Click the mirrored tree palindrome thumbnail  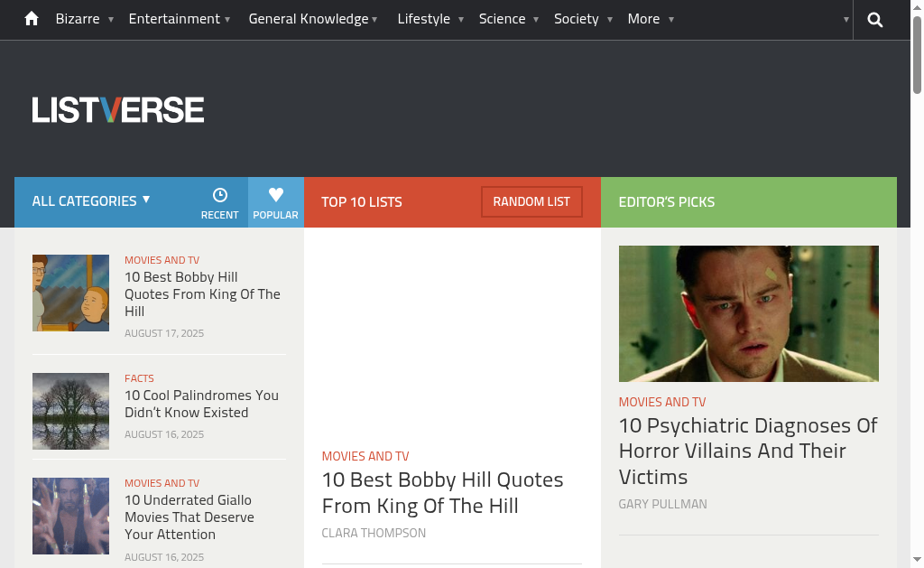pos(70,411)
